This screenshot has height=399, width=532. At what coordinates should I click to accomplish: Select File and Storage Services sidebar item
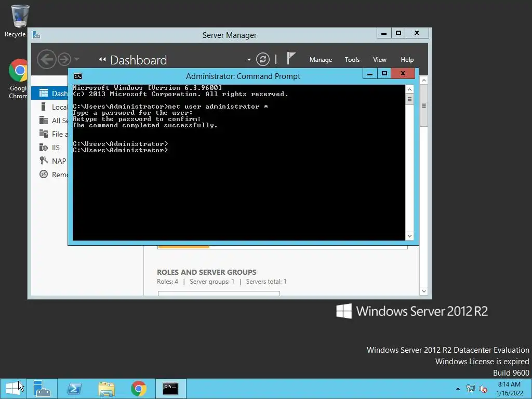[49, 134]
